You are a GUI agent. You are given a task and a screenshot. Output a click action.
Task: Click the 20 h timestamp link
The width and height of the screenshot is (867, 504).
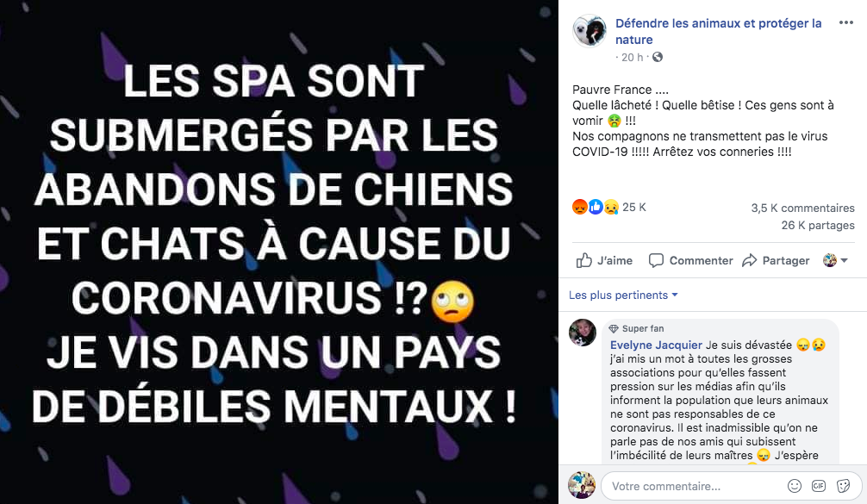(632, 58)
